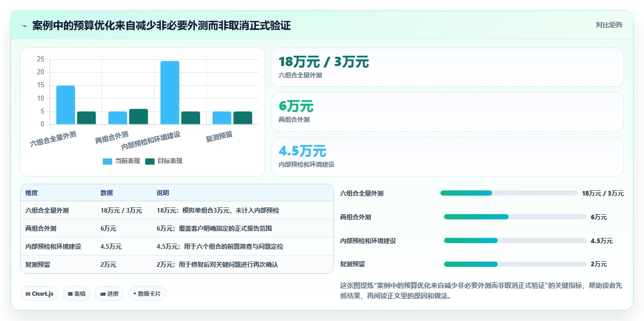This screenshot has width=644, height=321.
Task: Click the 两组合外测 current-value blue bar
Action: point(118,118)
